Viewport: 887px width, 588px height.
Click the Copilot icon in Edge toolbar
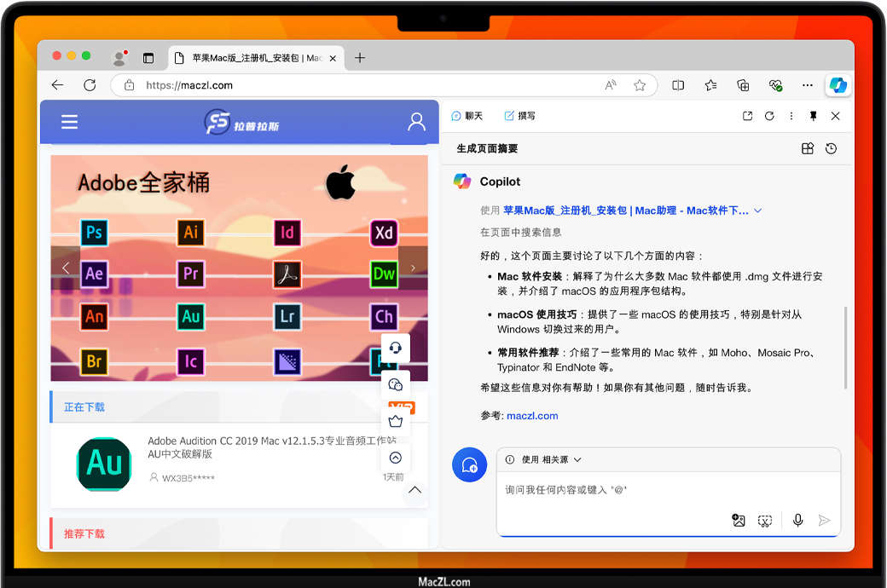click(x=838, y=85)
